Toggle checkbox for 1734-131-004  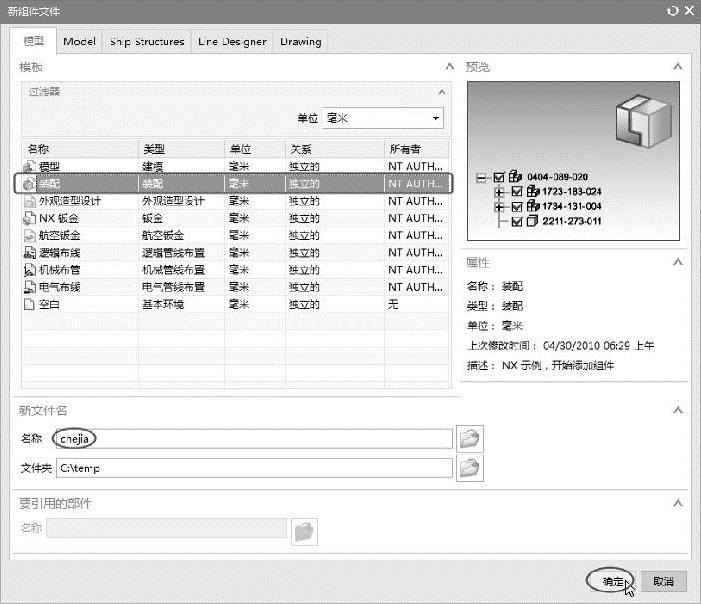517,207
